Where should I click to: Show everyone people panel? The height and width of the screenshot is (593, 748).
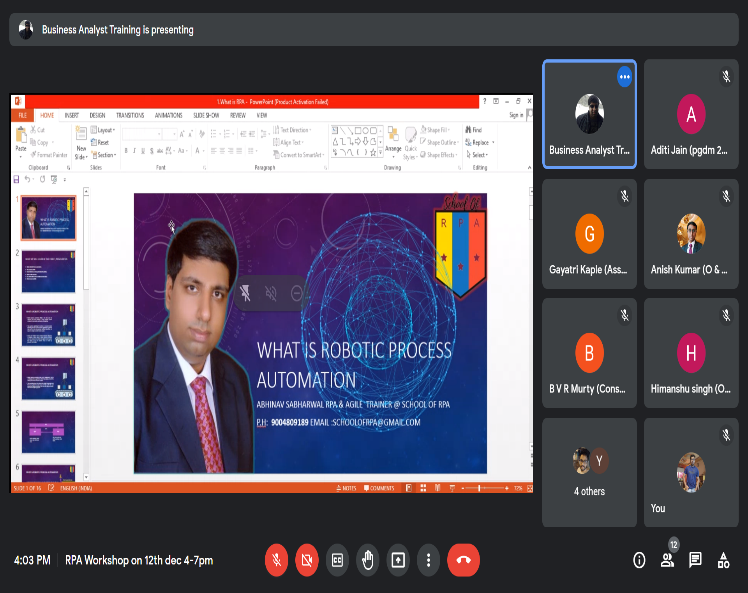click(667, 560)
